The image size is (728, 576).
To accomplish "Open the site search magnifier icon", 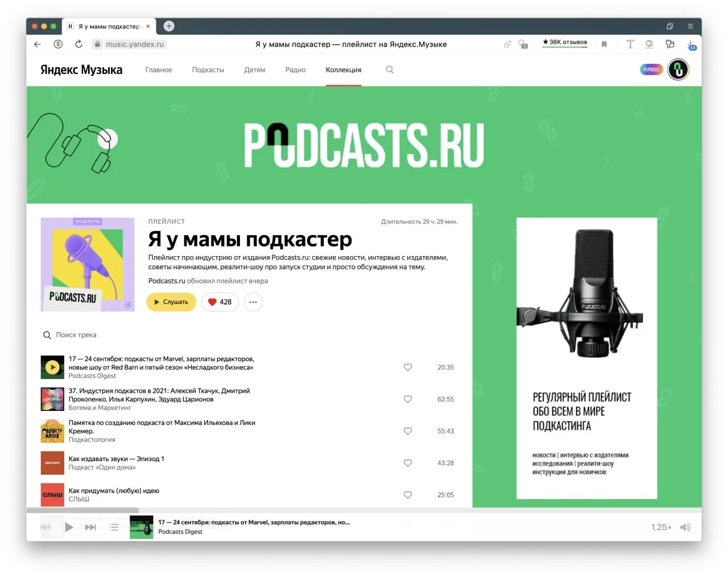I will coord(390,70).
